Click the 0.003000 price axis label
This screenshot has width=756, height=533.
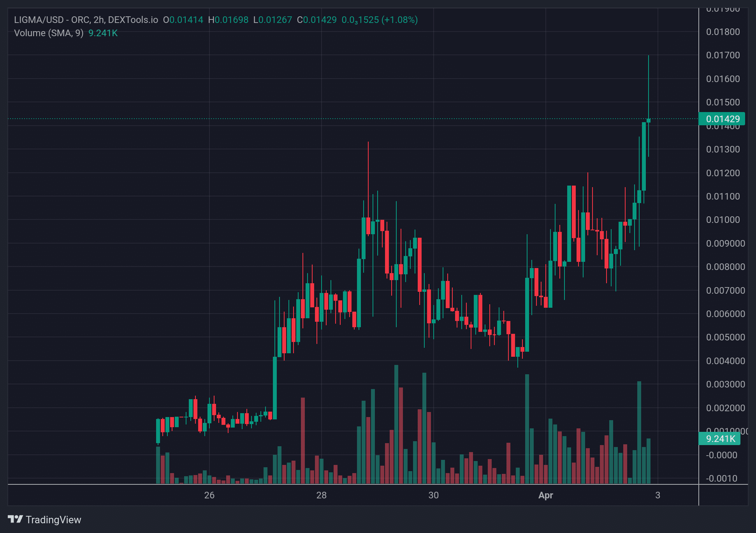(726, 384)
